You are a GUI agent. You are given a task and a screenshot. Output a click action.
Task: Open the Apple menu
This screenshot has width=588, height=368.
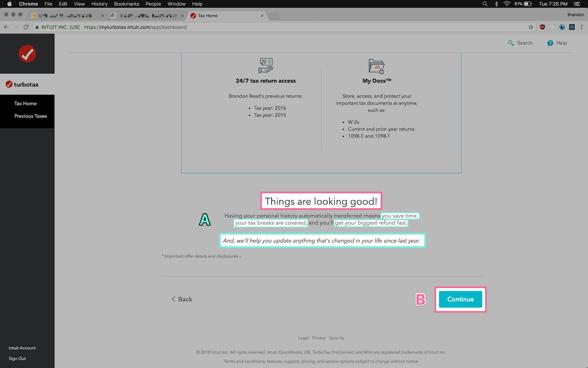(10, 4)
